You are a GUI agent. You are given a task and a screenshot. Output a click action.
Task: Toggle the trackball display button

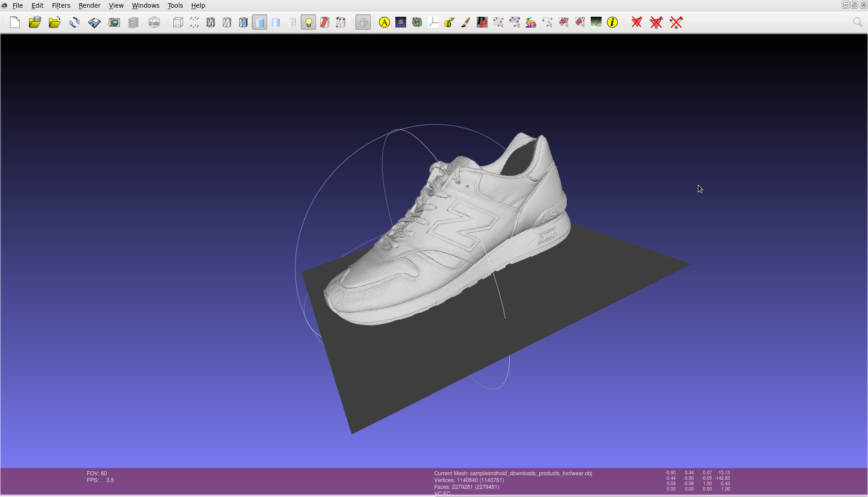click(x=363, y=22)
